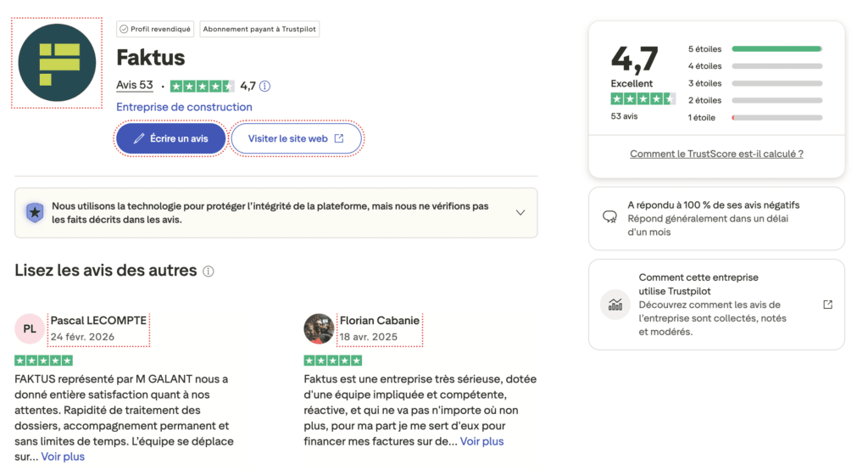The image size is (868, 470).
Task: Filter by the 5 étoiles rating bar
Action: (777, 48)
